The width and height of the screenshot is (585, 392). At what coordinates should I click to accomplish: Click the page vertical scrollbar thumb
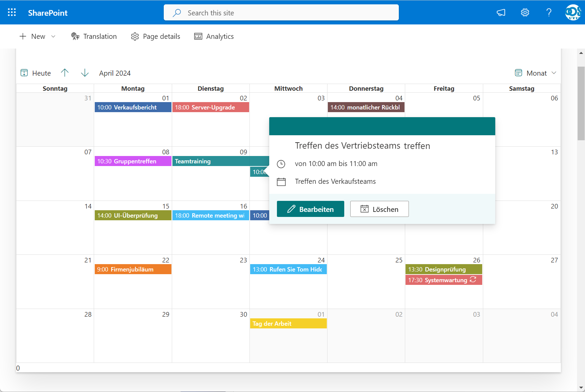coord(581,103)
